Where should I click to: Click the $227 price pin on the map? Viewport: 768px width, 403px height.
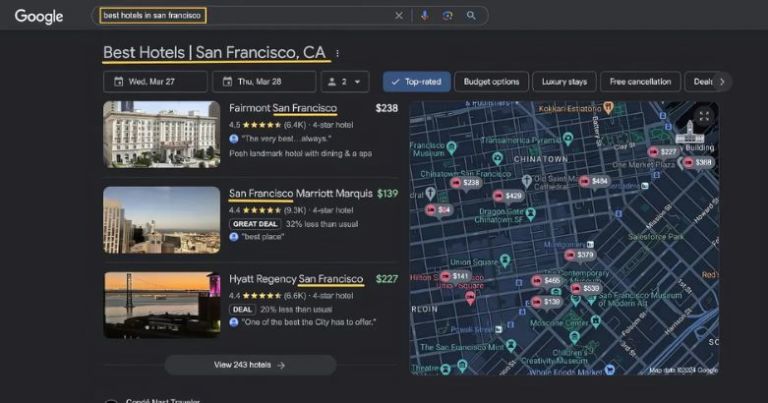[663, 152]
